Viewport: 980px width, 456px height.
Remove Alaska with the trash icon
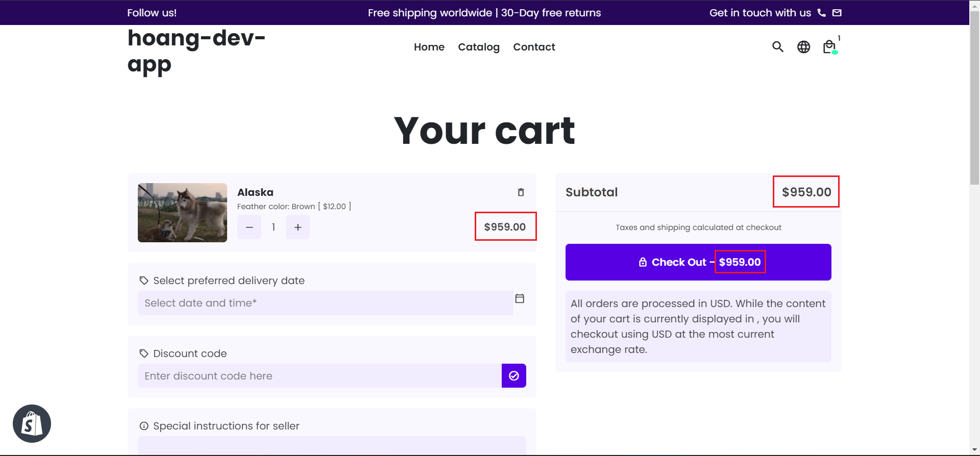[x=521, y=192]
